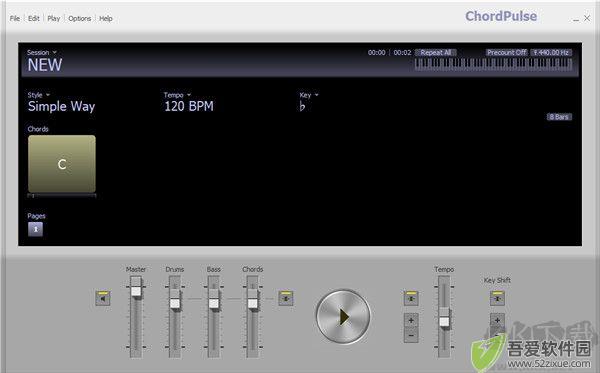Click the 00:02 total time
600x373 pixels.
click(x=402, y=52)
